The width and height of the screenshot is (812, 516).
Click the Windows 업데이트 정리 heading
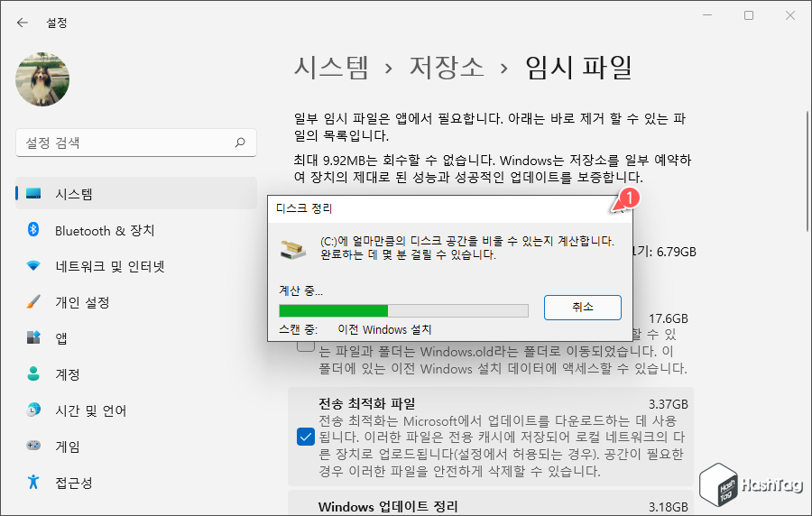pyautogui.click(x=388, y=506)
